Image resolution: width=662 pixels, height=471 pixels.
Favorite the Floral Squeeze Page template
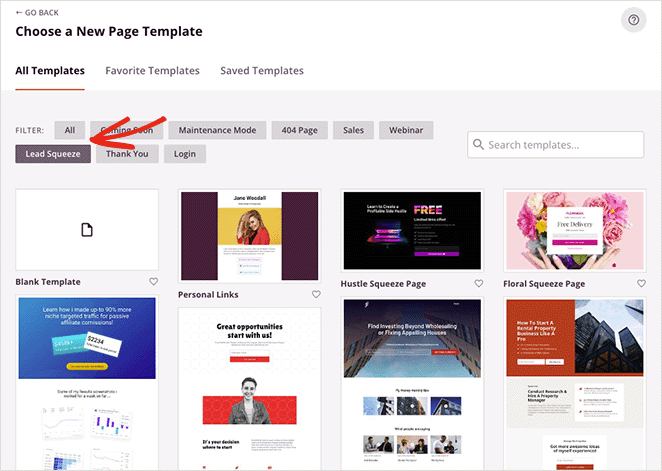[641, 284]
